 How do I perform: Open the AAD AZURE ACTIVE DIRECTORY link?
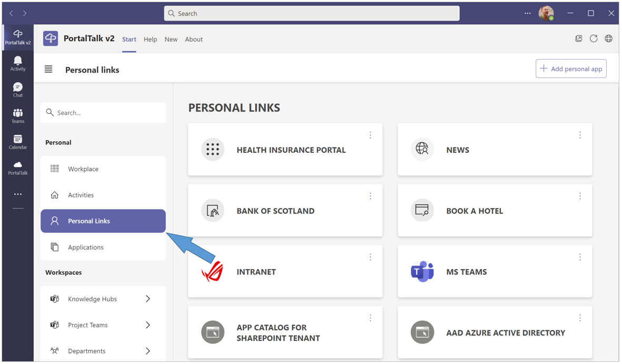point(506,332)
